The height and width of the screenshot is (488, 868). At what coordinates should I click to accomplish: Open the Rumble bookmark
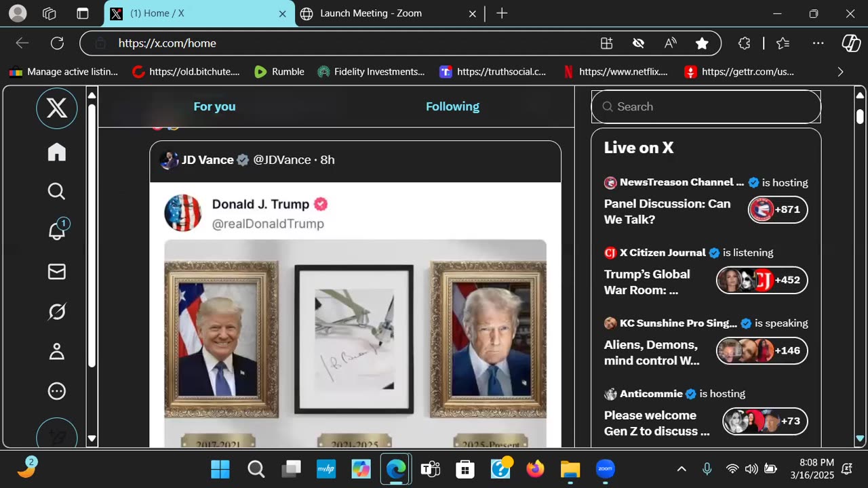pyautogui.click(x=279, y=72)
